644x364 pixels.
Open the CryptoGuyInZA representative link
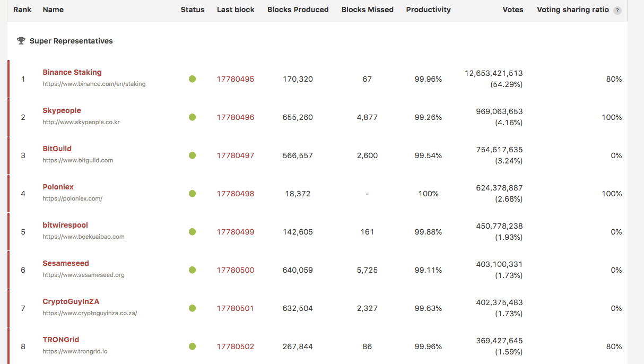[x=71, y=301]
